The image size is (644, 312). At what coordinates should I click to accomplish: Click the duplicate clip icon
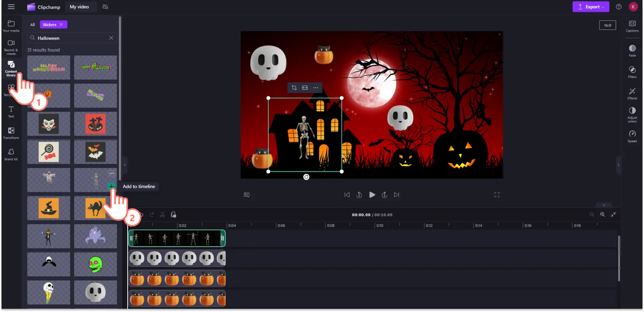173,215
